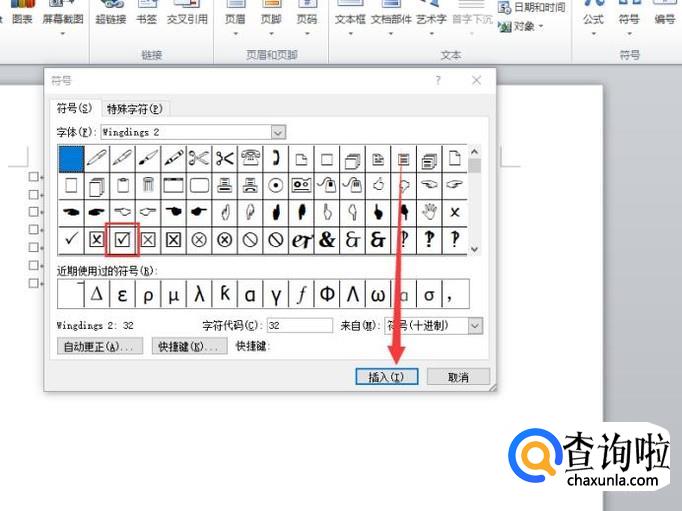Image resolution: width=682 pixels, height=511 pixels.
Task: Click the Insert button
Action: (x=387, y=377)
